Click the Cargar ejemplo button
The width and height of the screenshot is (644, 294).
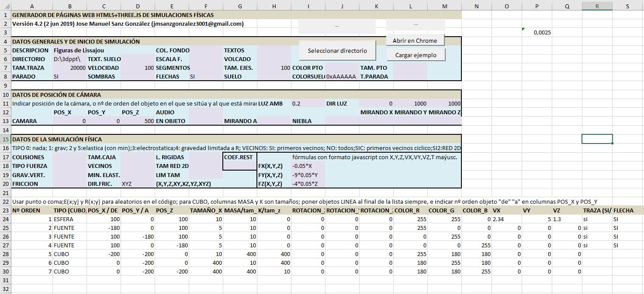click(415, 55)
